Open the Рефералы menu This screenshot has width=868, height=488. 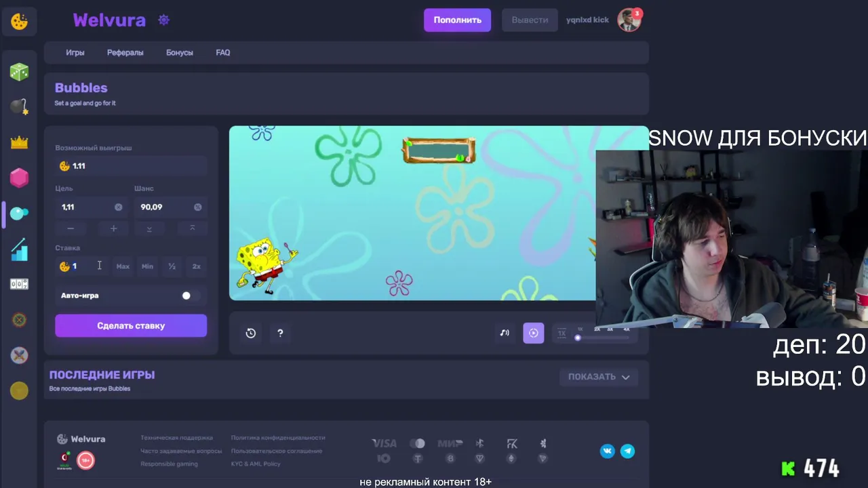click(125, 52)
